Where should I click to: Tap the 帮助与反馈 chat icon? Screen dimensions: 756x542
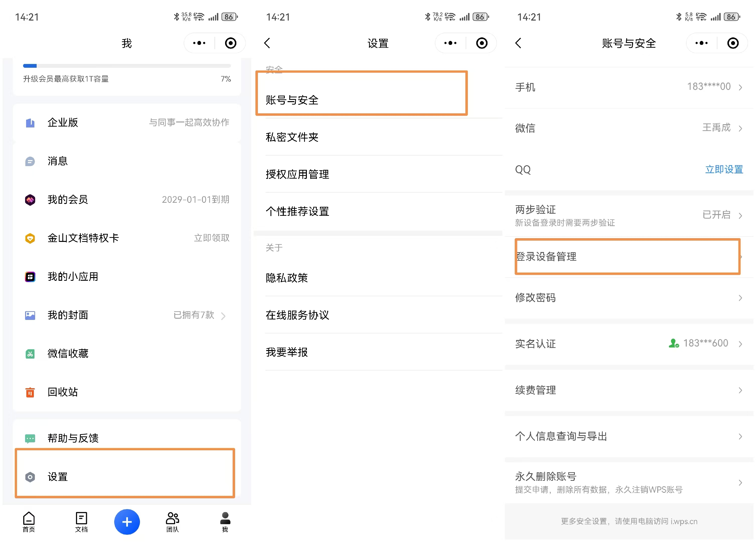point(30,439)
